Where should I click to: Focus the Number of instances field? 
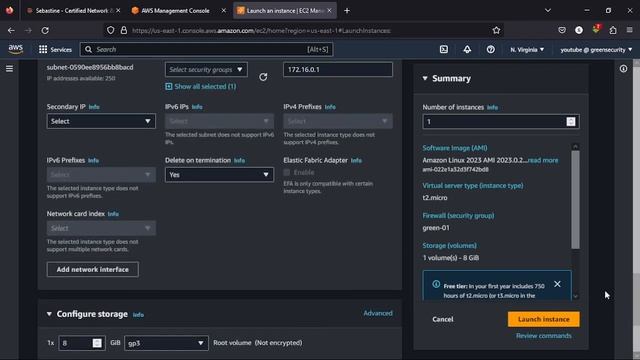point(501,122)
